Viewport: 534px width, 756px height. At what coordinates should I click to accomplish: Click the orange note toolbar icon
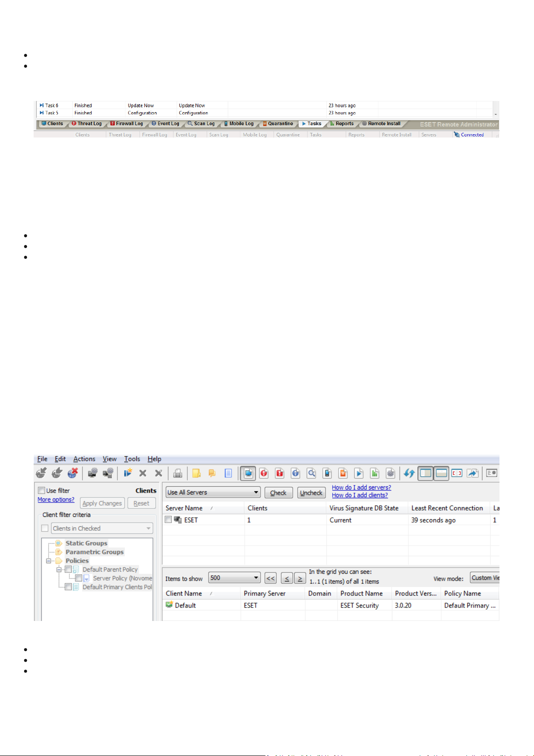point(212,473)
